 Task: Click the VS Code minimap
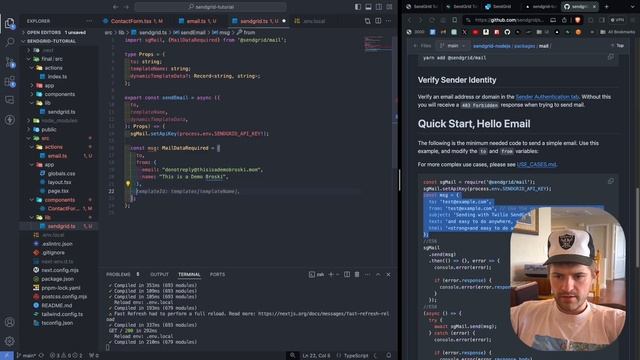pyautogui.click(x=378, y=44)
